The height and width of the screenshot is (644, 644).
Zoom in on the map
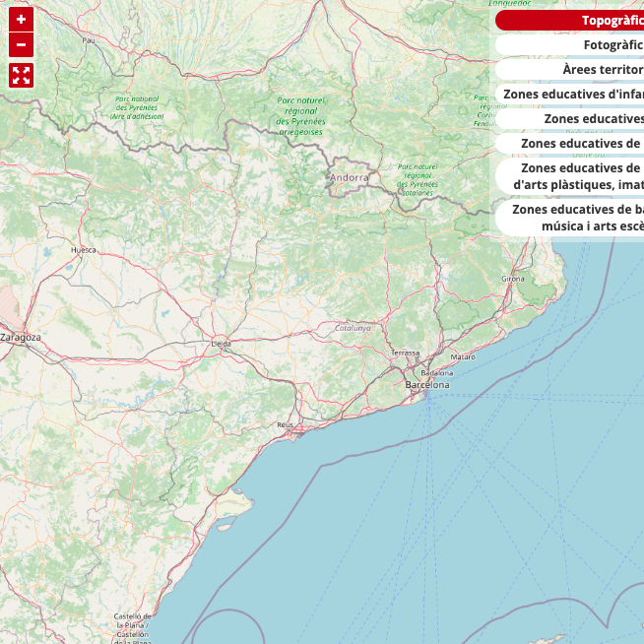pos(22,19)
